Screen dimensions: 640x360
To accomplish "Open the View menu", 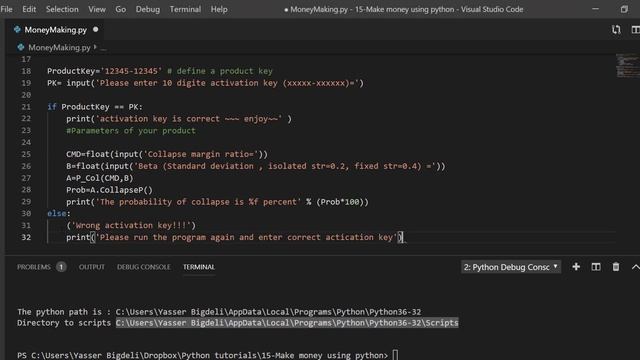I will coord(97,9).
